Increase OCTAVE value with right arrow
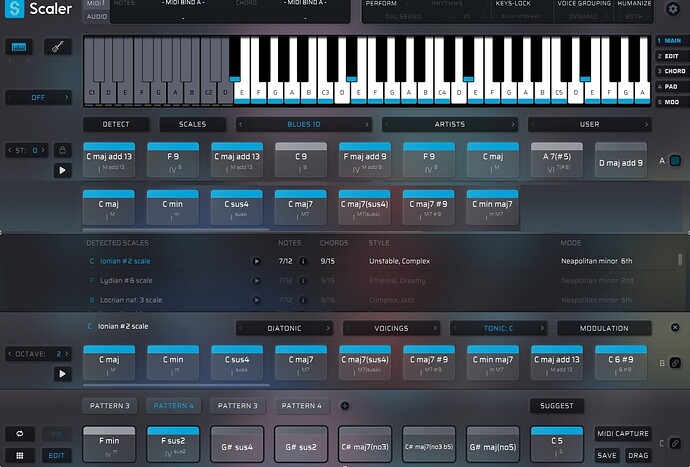This screenshot has height=467, width=690. pyautogui.click(x=67, y=354)
